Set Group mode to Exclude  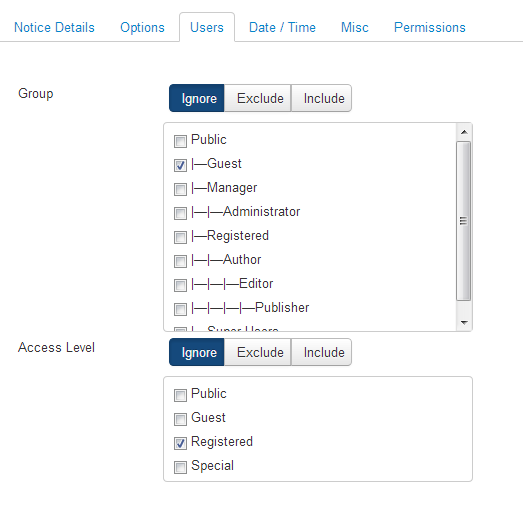point(260,98)
